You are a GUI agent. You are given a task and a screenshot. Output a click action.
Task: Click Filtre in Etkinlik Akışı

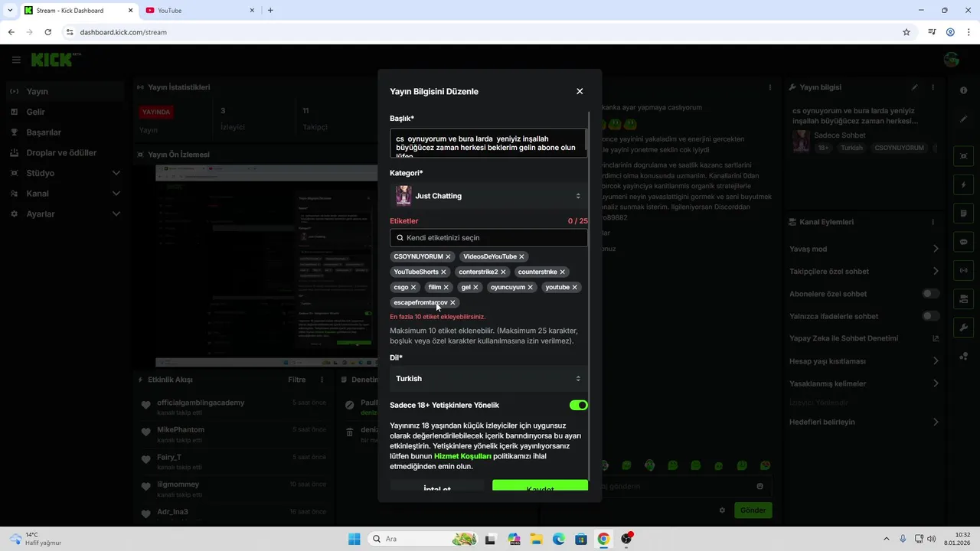point(297,380)
